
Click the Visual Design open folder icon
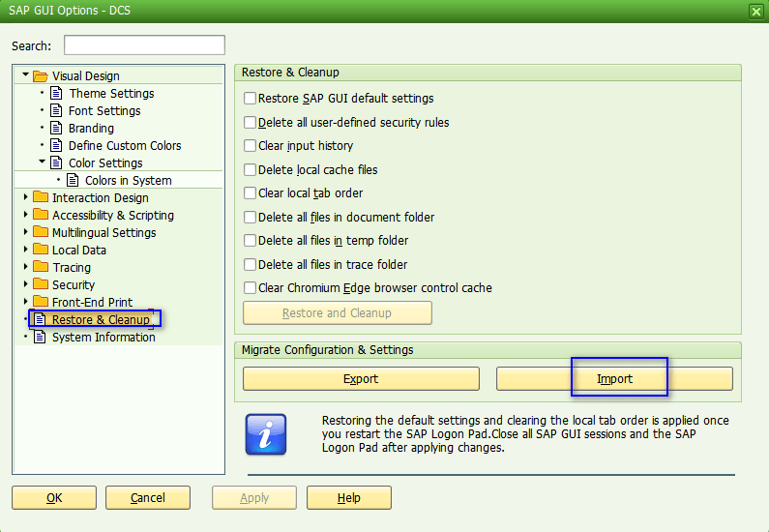[40, 76]
